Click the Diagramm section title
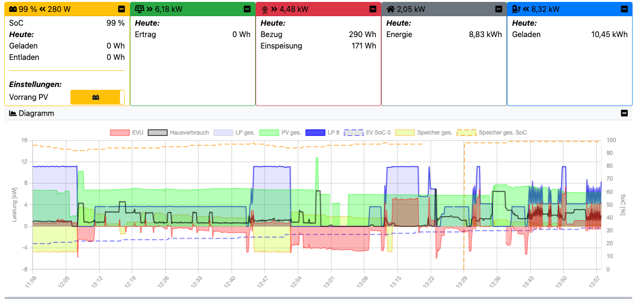Image resolution: width=644 pixels, height=299 pixels. tap(36, 114)
